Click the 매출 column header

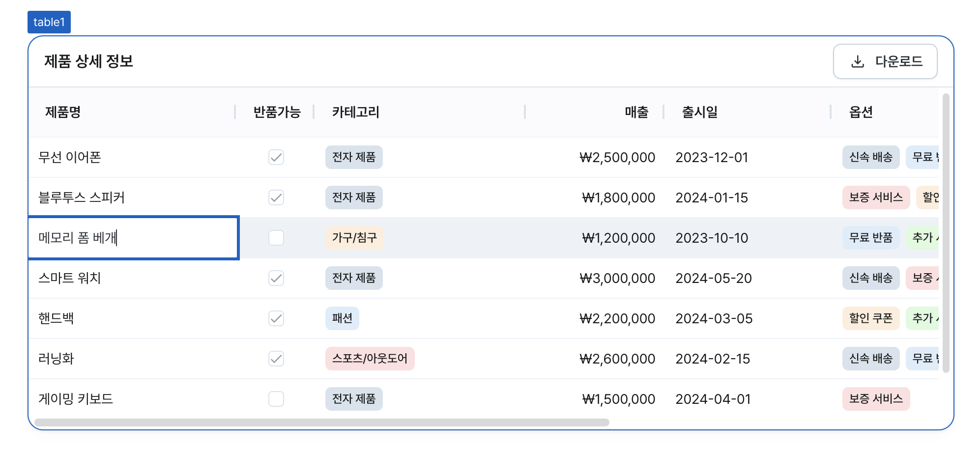[x=636, y=112]
